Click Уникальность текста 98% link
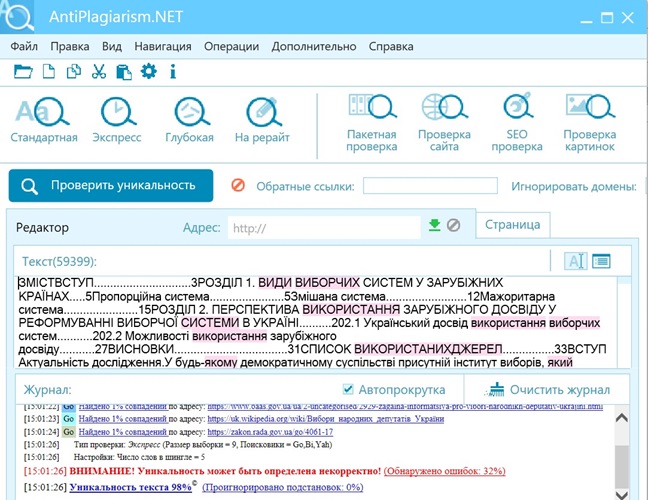 click(x=131, y=487)
